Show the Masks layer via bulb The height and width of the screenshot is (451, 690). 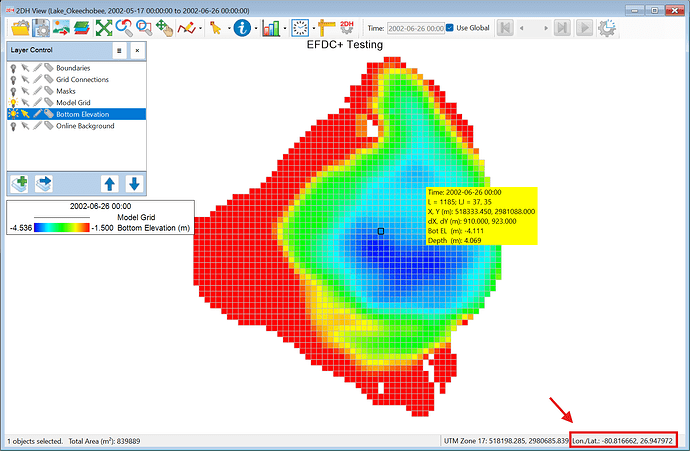point(13,91)
